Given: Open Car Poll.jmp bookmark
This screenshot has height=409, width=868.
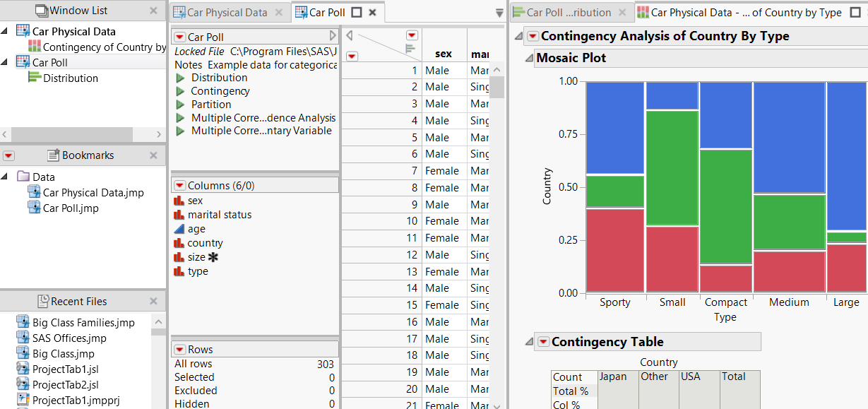Looking at the screenshot, I should [71, 208].
